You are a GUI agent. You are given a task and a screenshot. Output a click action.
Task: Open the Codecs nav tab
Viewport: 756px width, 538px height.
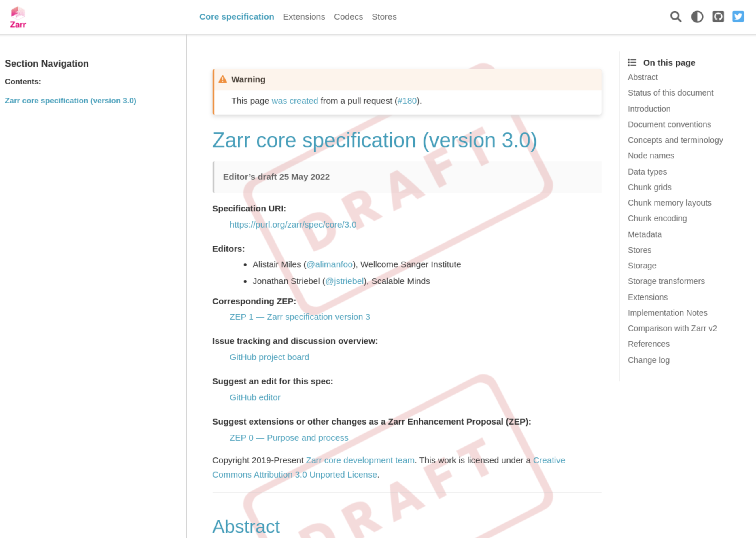pyautogui.click(x=348, y=17)
